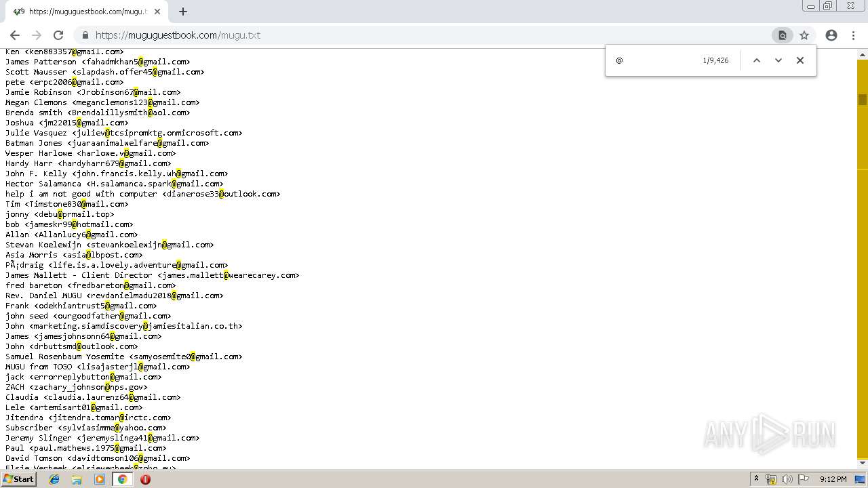Screen dimensions: 868x488
Task: Click the page vertical scrollbar thumb
Action: tap(863, 100)
